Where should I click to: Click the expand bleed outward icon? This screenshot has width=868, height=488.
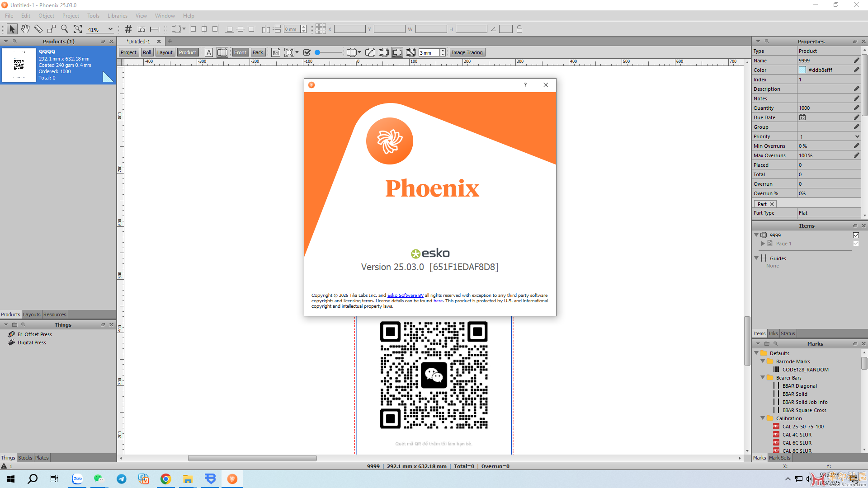click(x=384, y=52)
